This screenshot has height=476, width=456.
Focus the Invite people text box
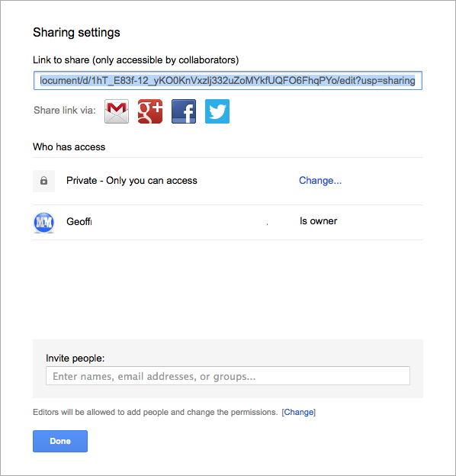click(228, 376)
